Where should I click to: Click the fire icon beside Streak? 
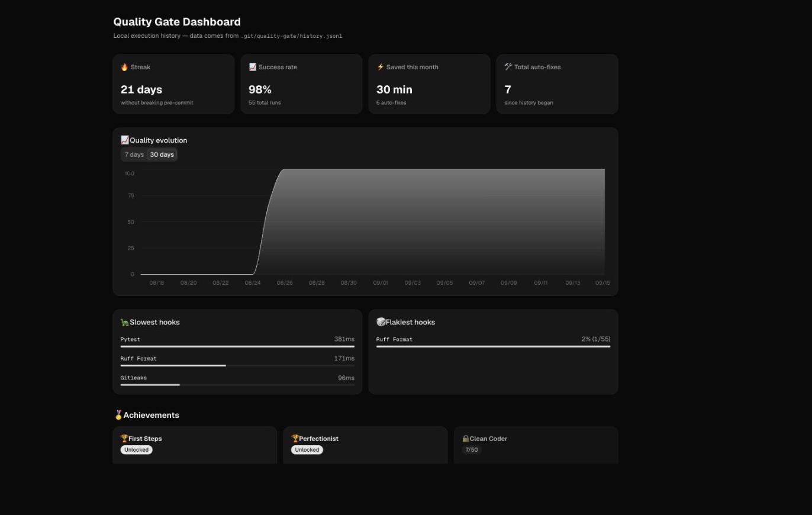124,67
